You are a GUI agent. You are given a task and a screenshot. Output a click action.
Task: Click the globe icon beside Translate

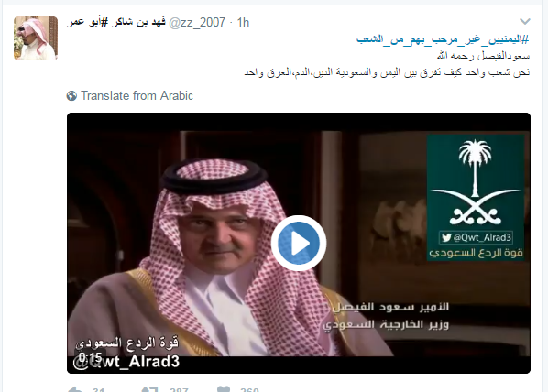point(71,96)
